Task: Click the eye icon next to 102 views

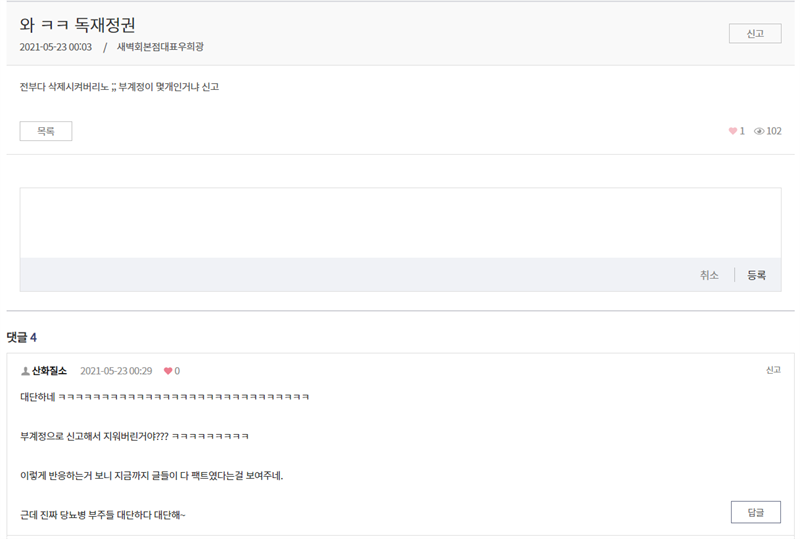Action: [759, 131]
